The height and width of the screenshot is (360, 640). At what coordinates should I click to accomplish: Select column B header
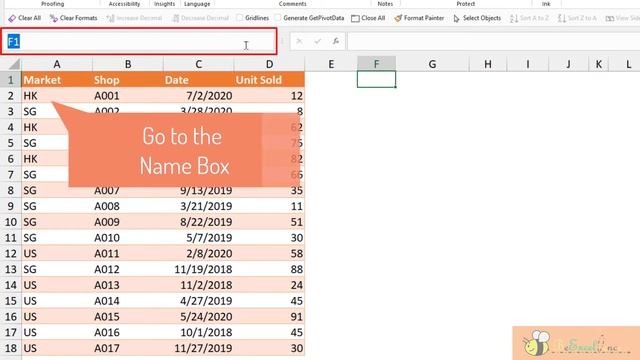pyautogui.click(x=128, y=64)
